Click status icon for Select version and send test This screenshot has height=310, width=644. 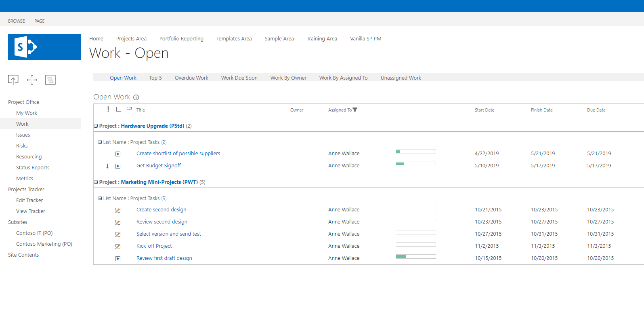pyautogui.click(x=118, y=234)
